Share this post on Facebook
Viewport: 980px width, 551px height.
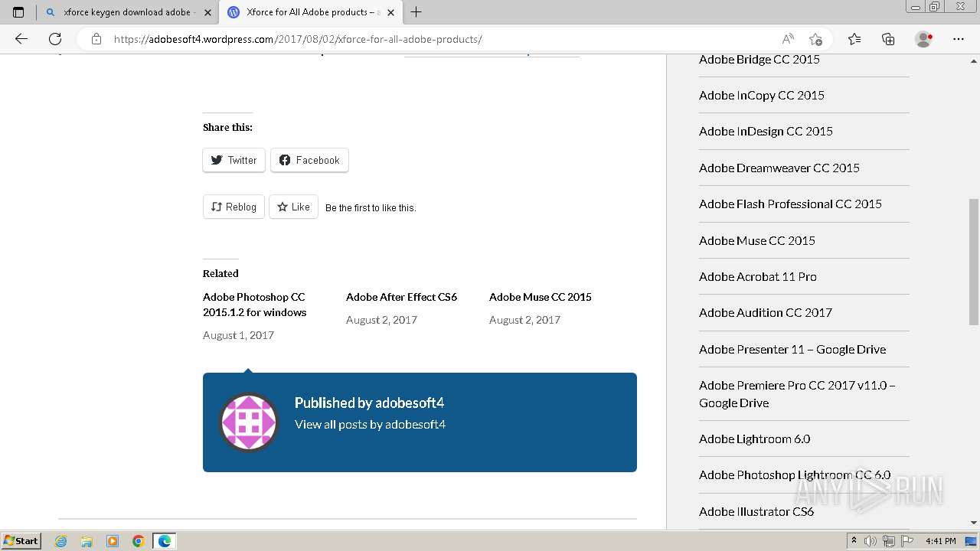(x=309, y=160)
